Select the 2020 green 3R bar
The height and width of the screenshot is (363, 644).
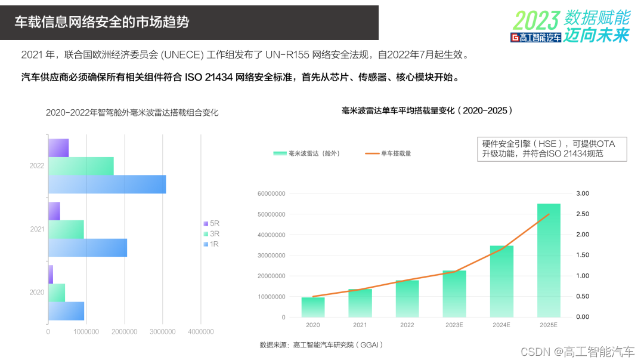click(x=57, y=293)
